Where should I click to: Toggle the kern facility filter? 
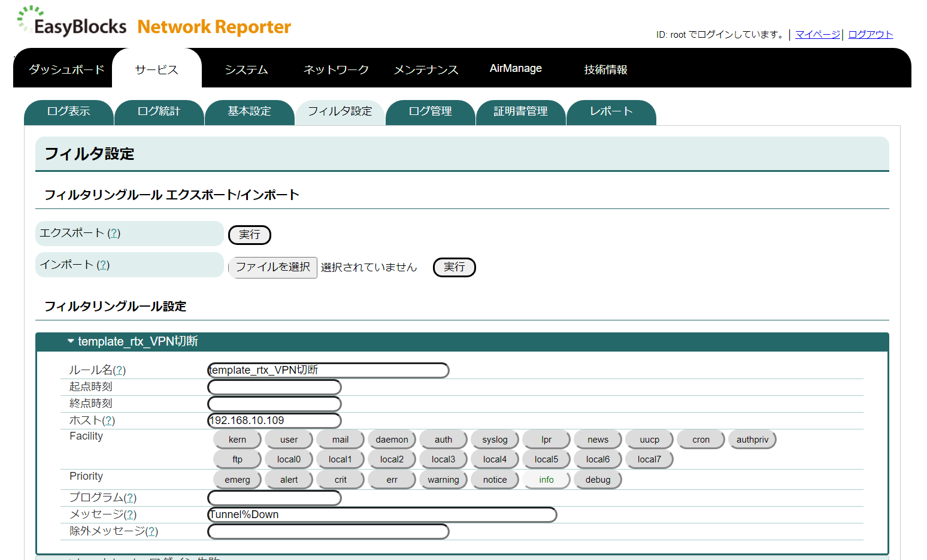237,439
